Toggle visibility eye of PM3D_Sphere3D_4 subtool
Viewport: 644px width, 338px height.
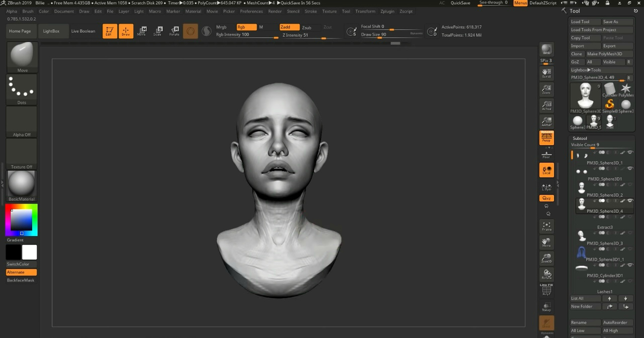click(630, 201)
